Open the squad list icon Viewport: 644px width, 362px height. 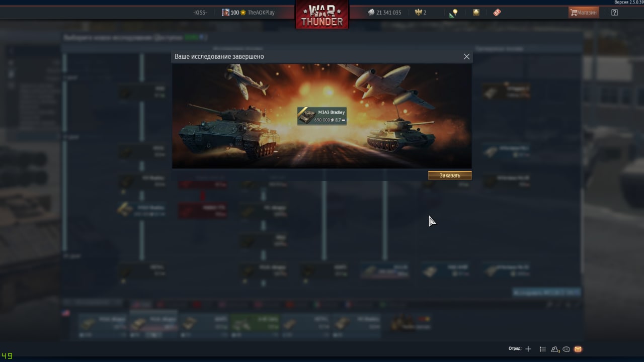[x=543, y=349]
